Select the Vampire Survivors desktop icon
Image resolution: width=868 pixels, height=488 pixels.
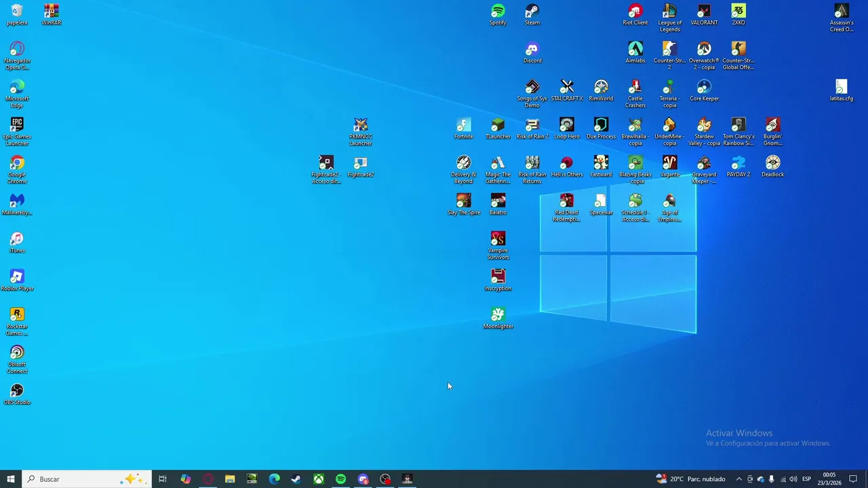coord(498,245)
